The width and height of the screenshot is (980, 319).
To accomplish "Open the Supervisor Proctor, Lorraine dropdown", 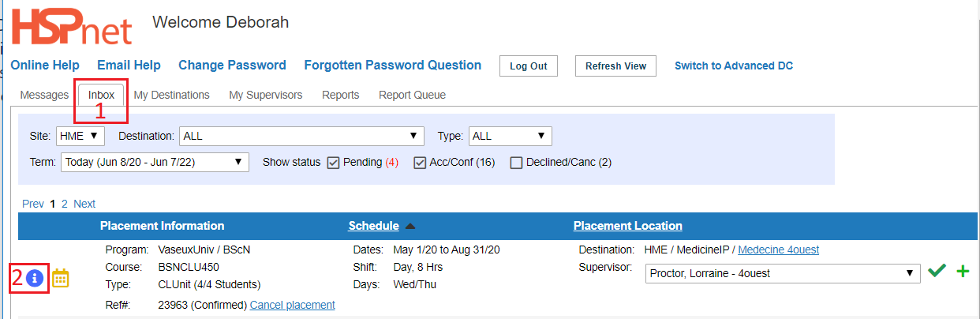I will tap(783, 273).
